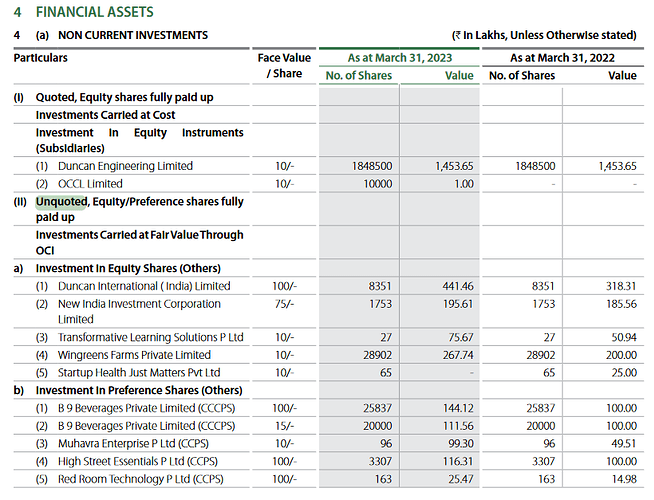
Task: Click the 1.00 value for OCCL Limited
Action: tap(464, 184)
